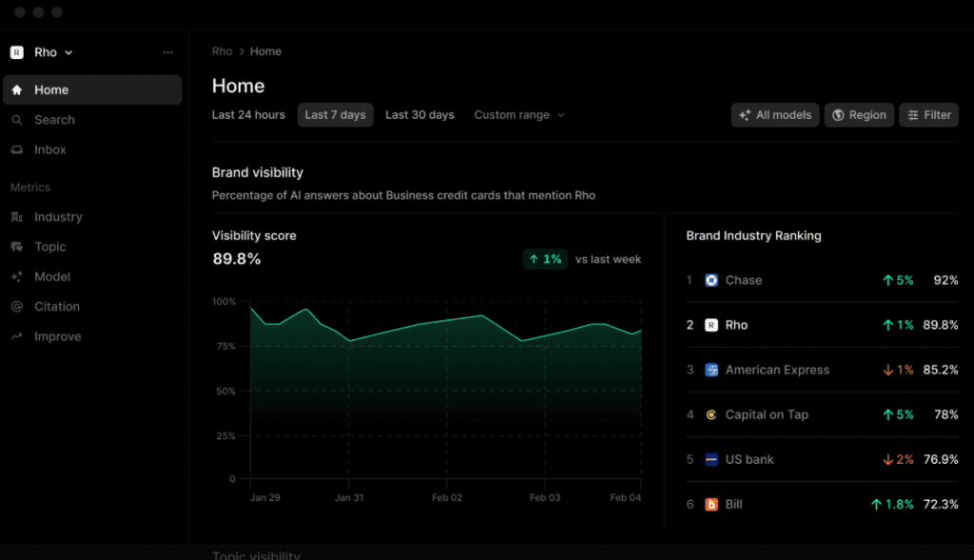Click the American Express logo icon
This screenshot has width=974, height=560.
click(x=711, y=370)
